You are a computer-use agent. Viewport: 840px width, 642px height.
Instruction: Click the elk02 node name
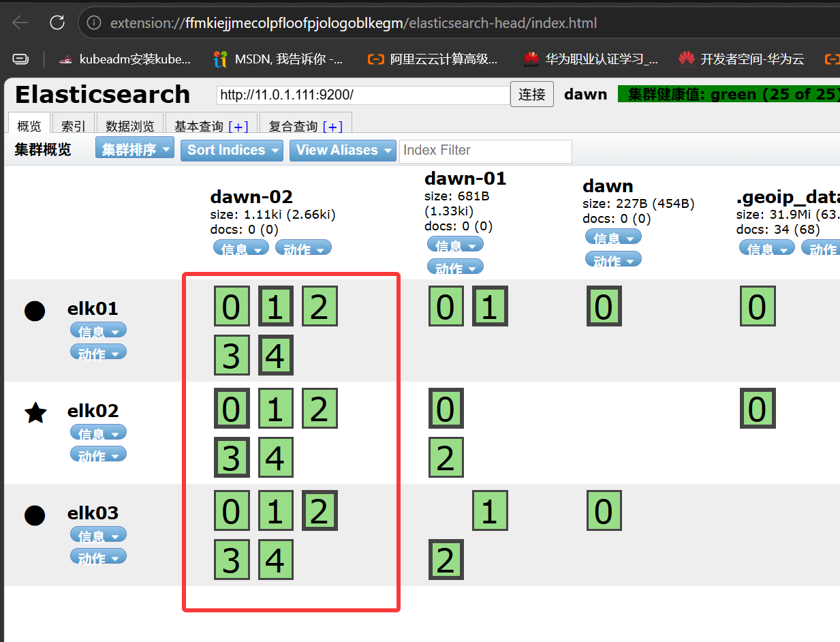[x=93, y=411]
